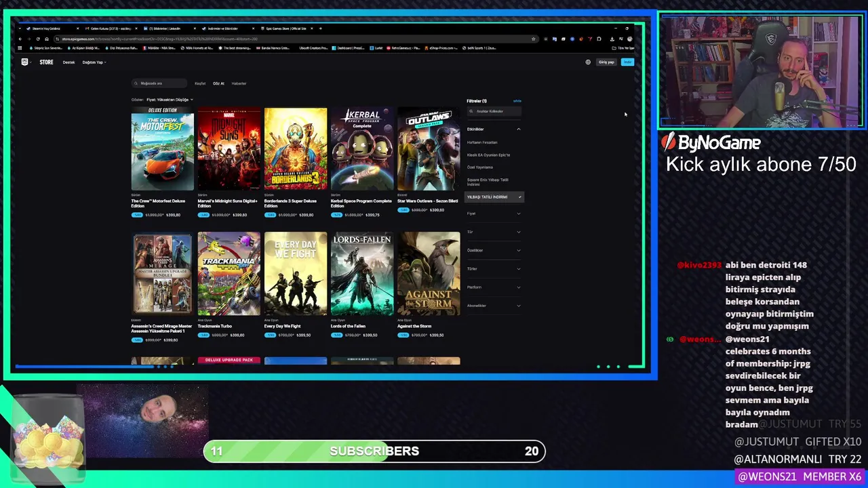This screenshot has height=488, width=868.
Task: Switch to the Haberler tab
Action: 239,83
